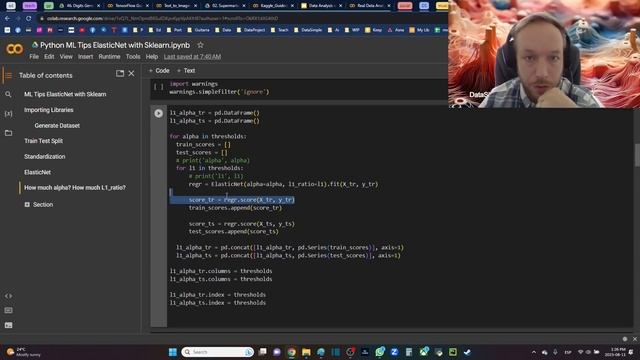640x360 pixels.
Task: Switch to the 'Text_to_Image' browser tab
Action: [x=176, y=6]
